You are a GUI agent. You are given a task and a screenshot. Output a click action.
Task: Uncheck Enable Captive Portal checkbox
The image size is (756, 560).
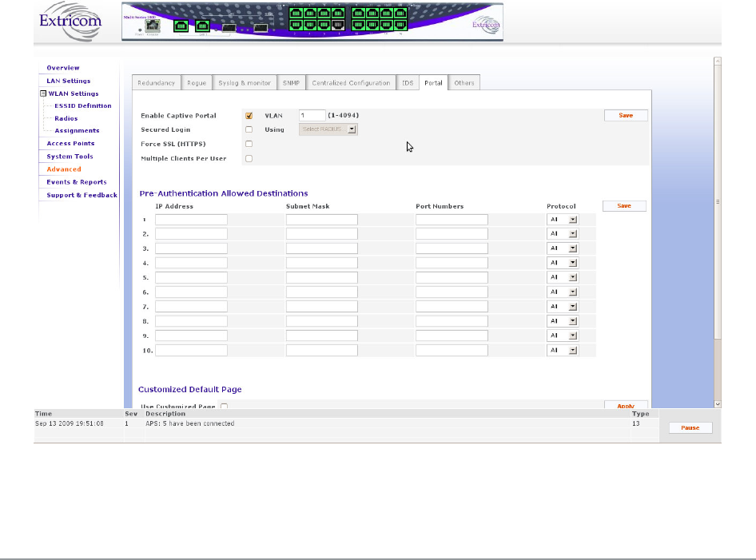[x=249, y=116]
